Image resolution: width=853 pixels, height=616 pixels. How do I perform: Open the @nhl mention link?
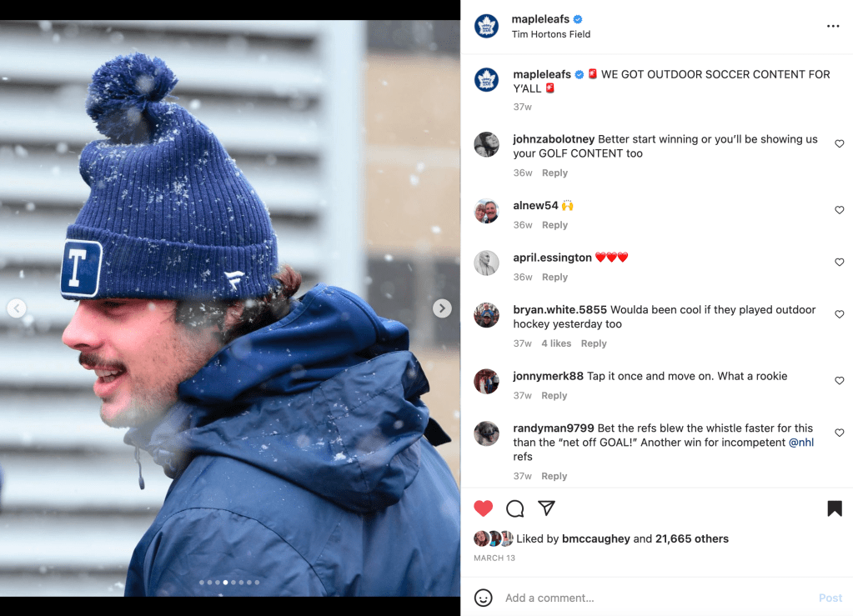(x=800, y=442)
